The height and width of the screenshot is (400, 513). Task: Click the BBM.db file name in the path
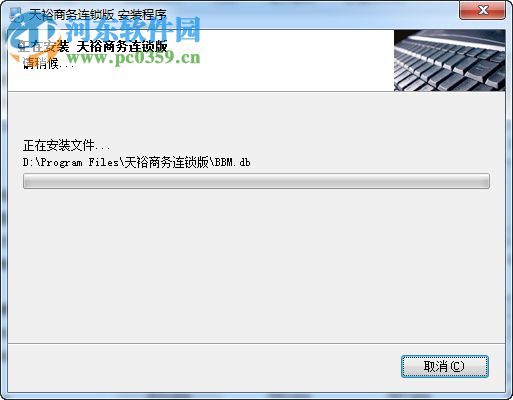(x=233, y=163)
